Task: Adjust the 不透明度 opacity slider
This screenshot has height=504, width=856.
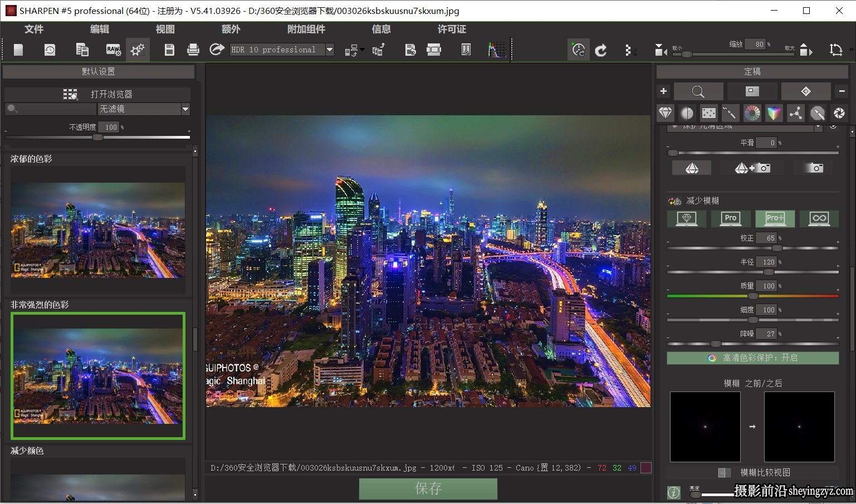Action: 97,137
